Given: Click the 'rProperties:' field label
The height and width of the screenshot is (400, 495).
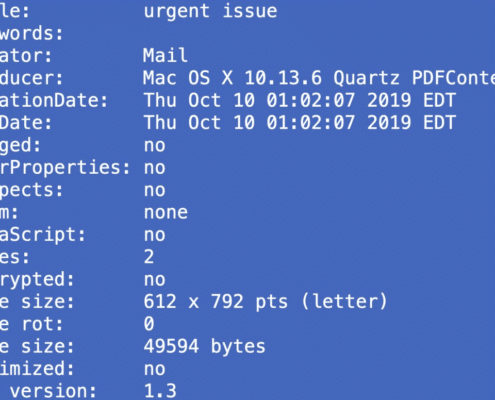Looking at the screenshot, I should point(65,168).
